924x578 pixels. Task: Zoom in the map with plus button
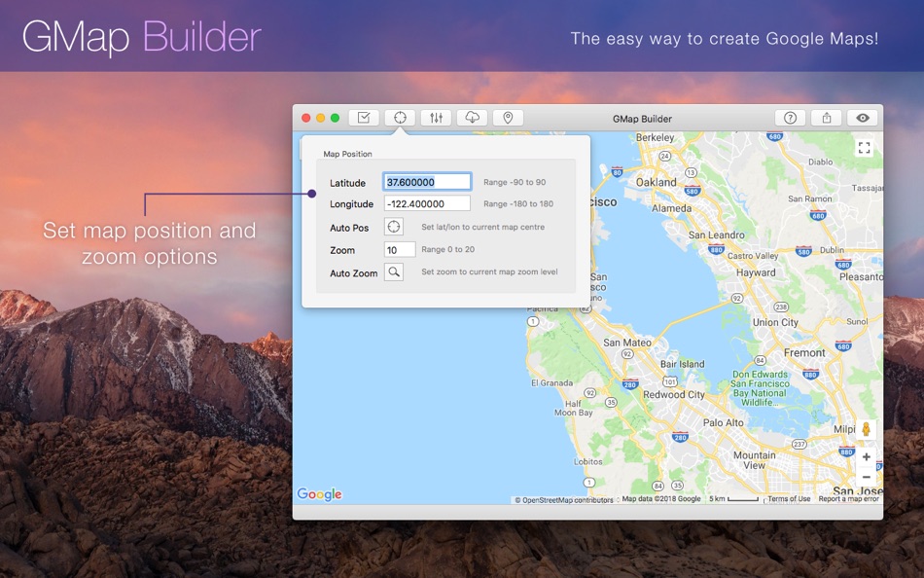pyautogui.click(x=867, y=456)
